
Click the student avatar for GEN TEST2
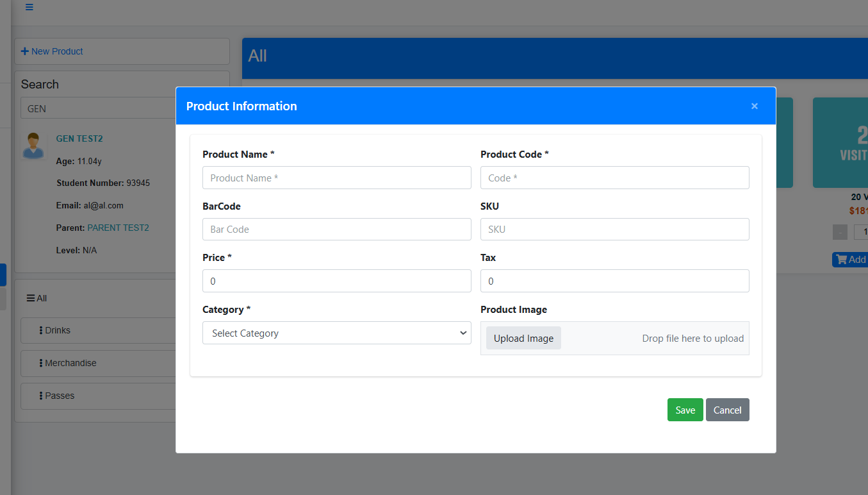(33, 146)
